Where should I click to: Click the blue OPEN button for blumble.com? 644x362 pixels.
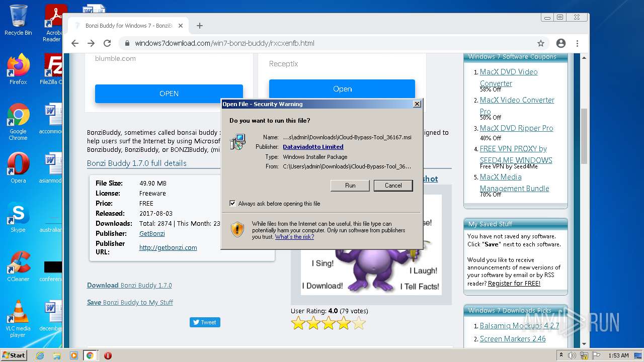[169, 94]
